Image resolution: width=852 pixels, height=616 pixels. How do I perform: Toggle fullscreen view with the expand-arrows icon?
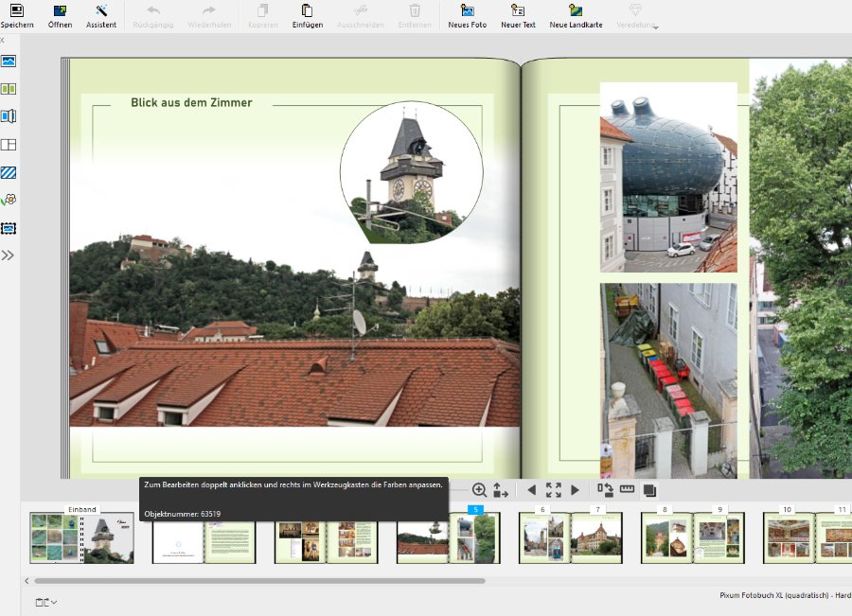click(553, 490)
